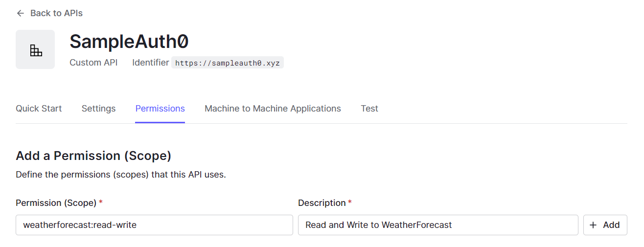Follow the Back to APIs link text
This screenshot has width=644, height=247.
(56, 13)
